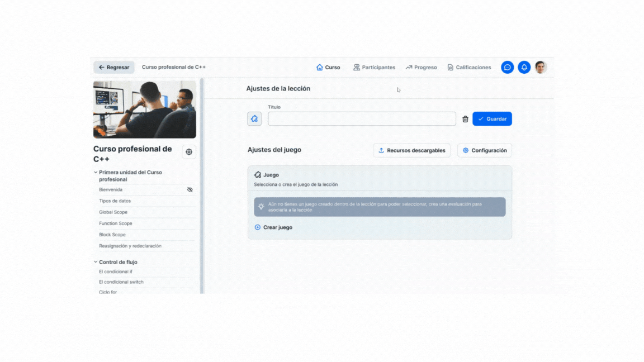The height and width of the screenshot is (362, 644).
Task: Toggle visibility of the Bienvenida lesson
Action: 190,189
